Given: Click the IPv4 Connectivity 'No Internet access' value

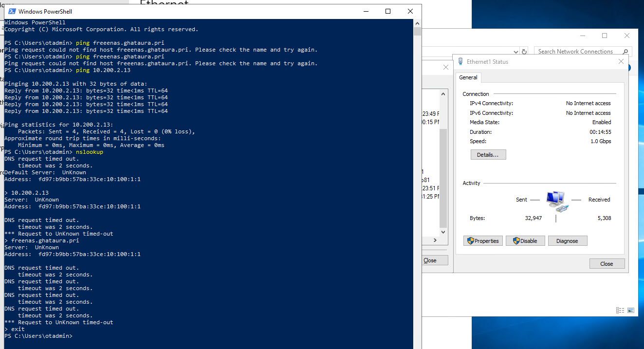Looking at the screenshot, I should point(588,103).
